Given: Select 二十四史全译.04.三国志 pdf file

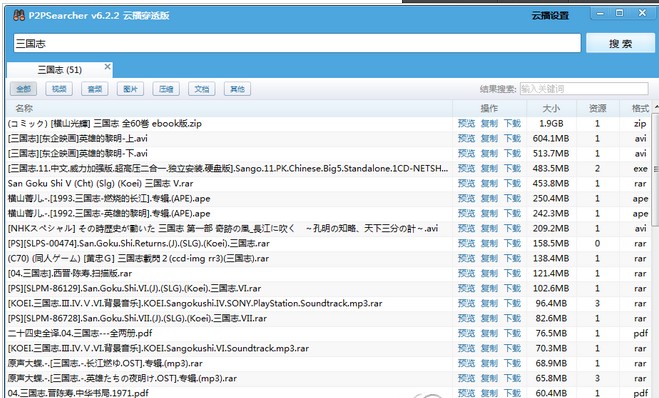Looking at the screenshot, I should 80,333.
